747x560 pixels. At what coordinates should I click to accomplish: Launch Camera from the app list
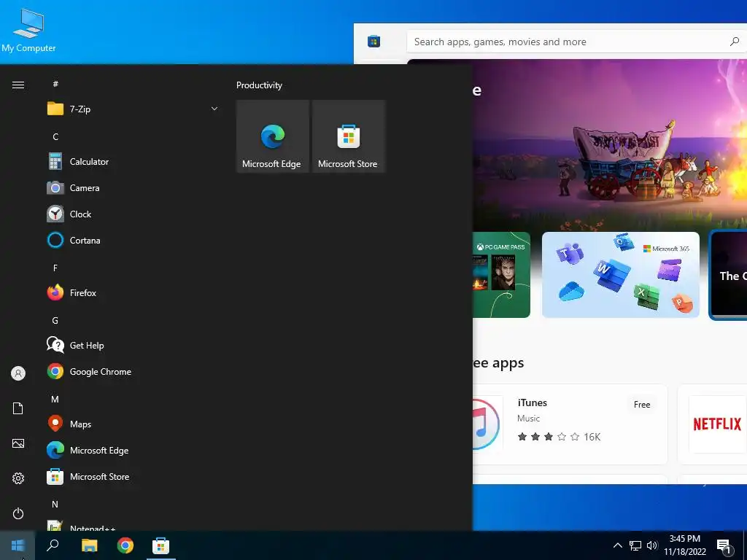pyautogui.click(x=133, y=188)
